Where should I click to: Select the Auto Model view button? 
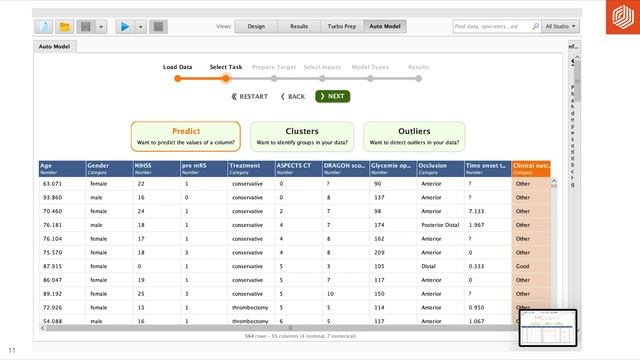385,26
